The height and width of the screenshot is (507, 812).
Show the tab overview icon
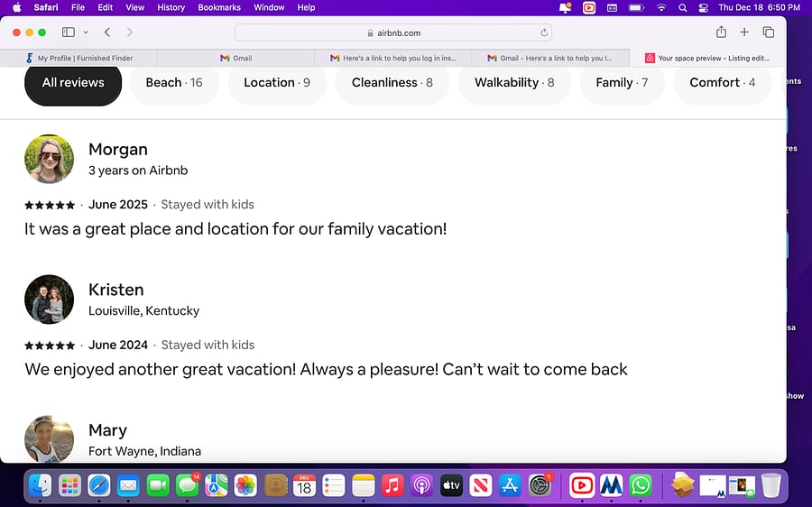pyautogui.click(x=769, y=32)
